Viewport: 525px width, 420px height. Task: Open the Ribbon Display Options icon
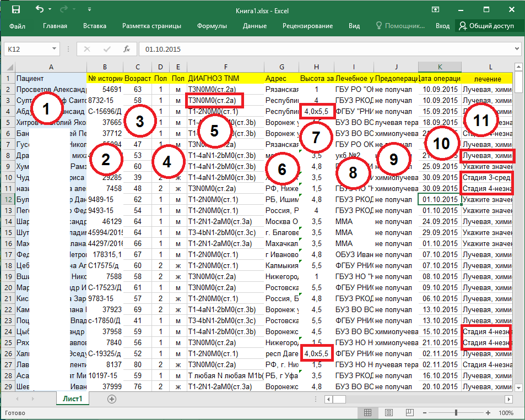(x=435, y=9)
